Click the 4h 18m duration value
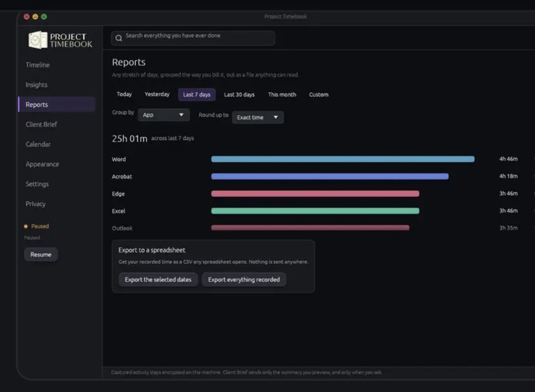The width and height of the screenshot is (535, 392). point(508,176)
